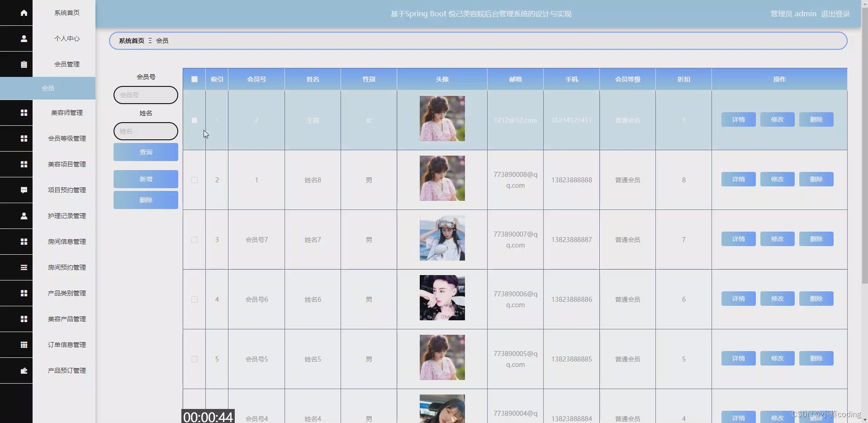Click the page vertical scrollbar
Viewport: 868px width, 423px height.
[864, 145]
